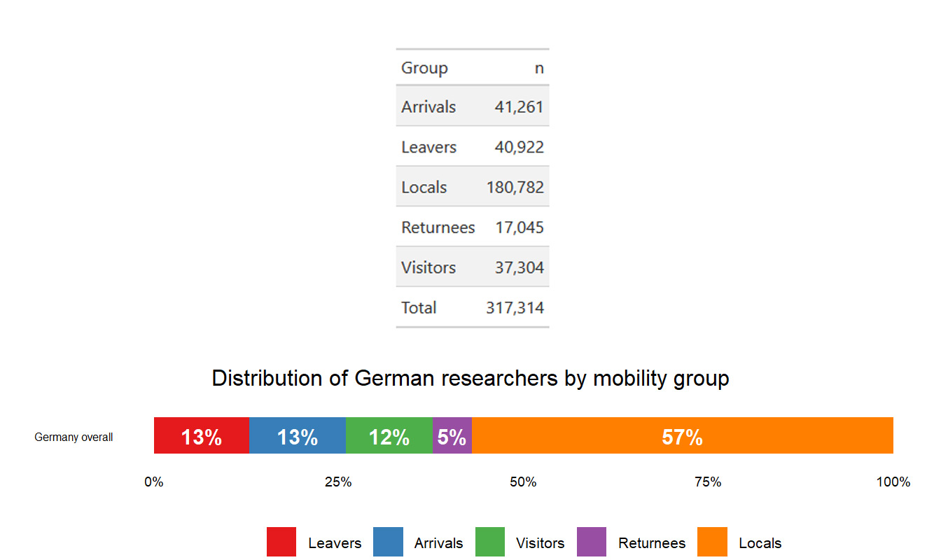
Task: Select the green 12% Visitors bar segment
Action: 389,435
